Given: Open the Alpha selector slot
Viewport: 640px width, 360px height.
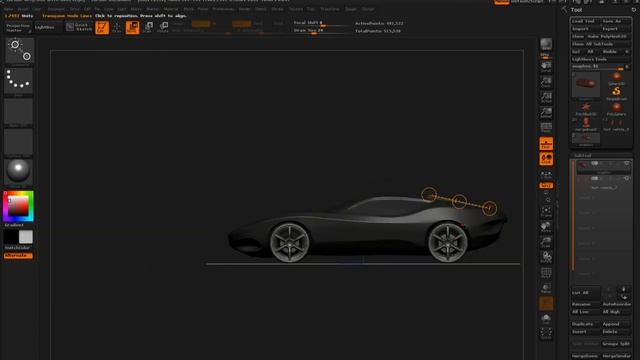Looking at the screenshot, I should (x=19, y=111).
